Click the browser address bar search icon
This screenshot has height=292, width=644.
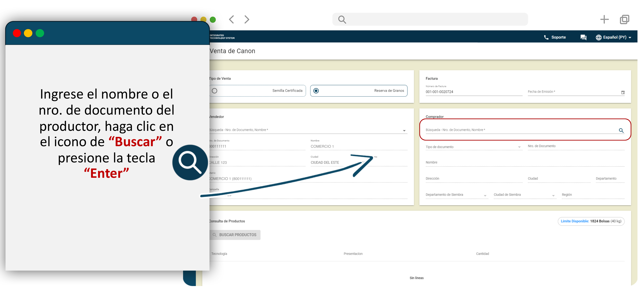point(342,19)
